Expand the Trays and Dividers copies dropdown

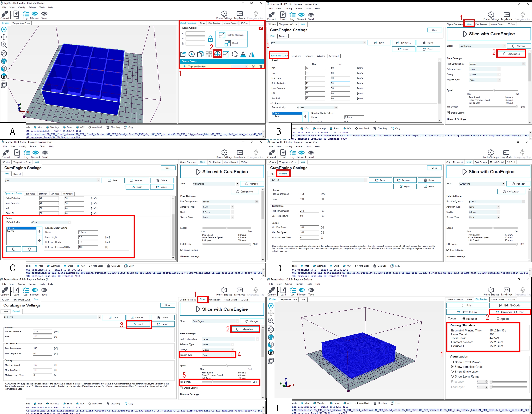[247, 67]
